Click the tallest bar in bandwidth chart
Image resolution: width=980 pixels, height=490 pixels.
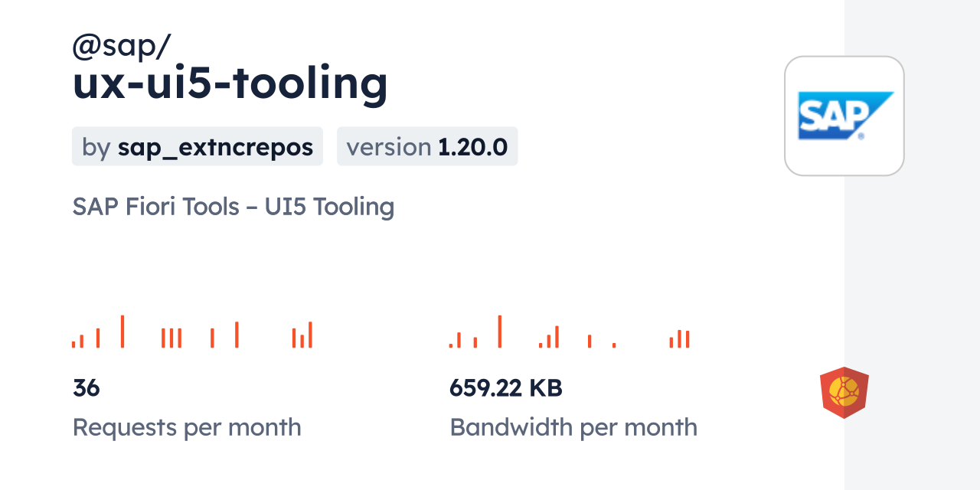(499, 332)
